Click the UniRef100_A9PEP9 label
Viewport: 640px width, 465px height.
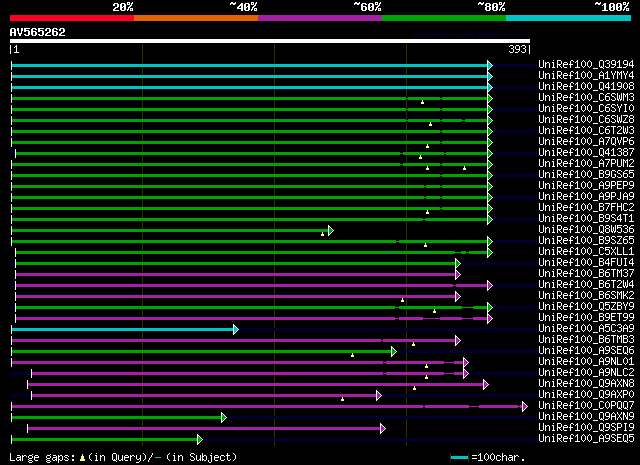tap(586, 186)
